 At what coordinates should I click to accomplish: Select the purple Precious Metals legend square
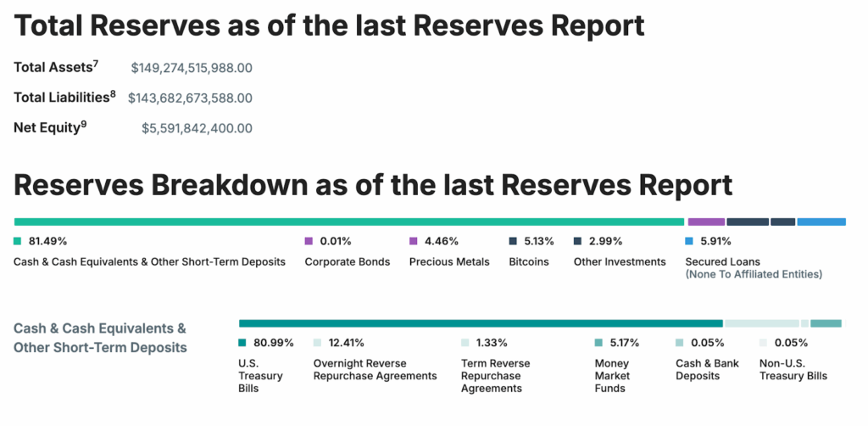(x=414, y=241)
